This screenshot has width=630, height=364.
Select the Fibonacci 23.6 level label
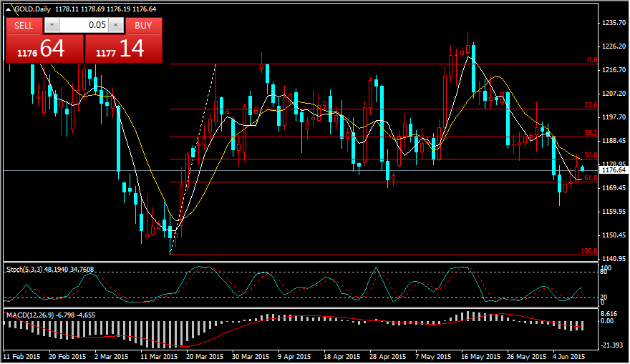point(590,105)
